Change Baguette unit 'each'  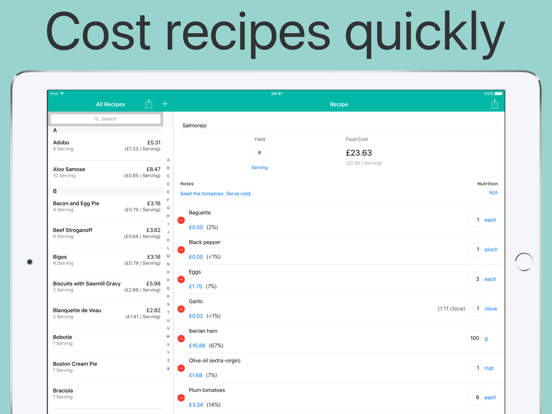point(490,220)
